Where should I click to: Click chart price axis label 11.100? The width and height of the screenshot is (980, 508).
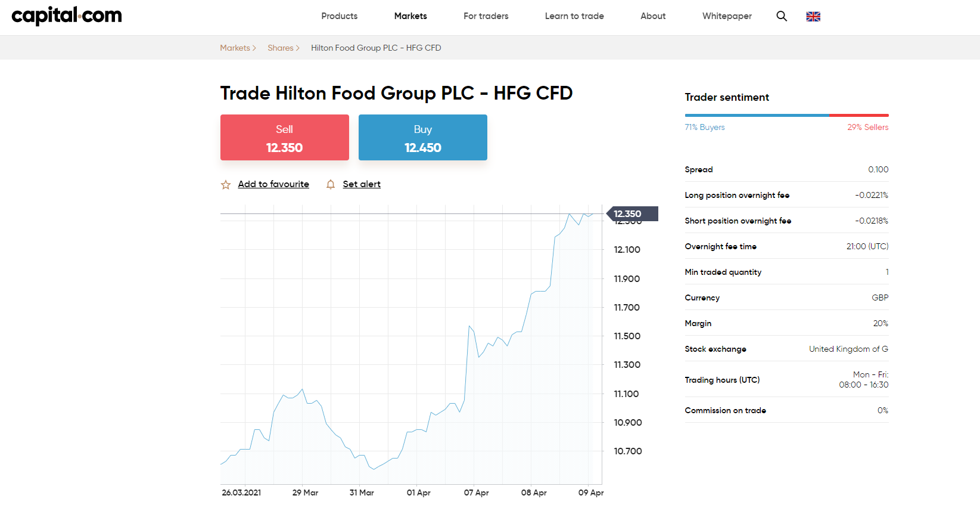(626, 394)
